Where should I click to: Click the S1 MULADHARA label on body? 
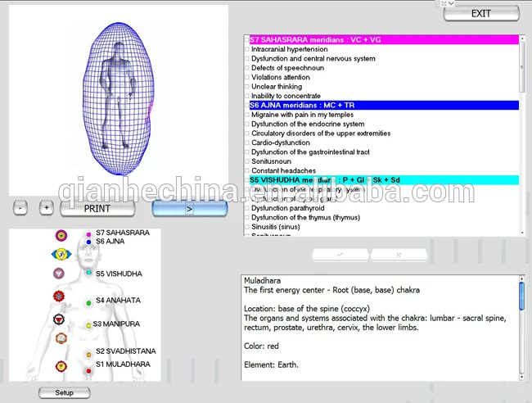click(x=123, y=365)
